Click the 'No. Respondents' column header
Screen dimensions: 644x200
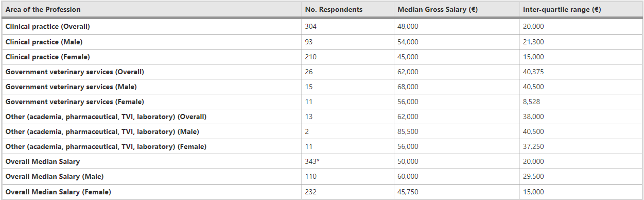tap(334, 9)
